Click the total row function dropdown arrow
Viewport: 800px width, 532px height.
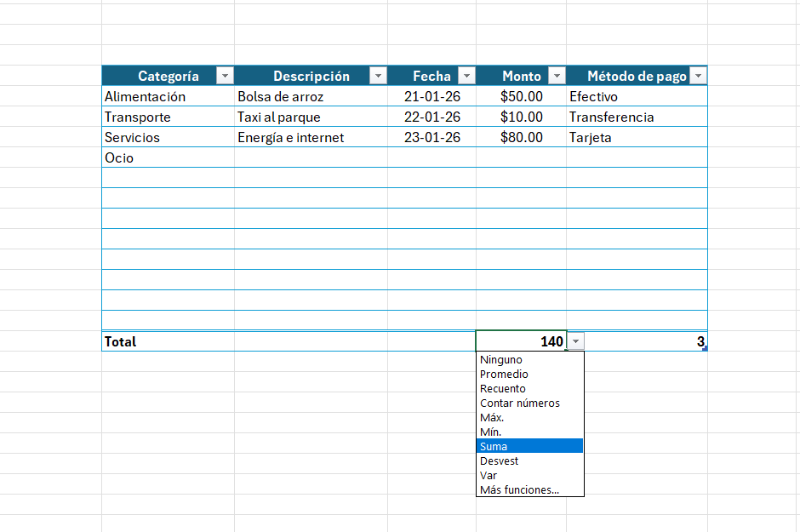(576, 341)
